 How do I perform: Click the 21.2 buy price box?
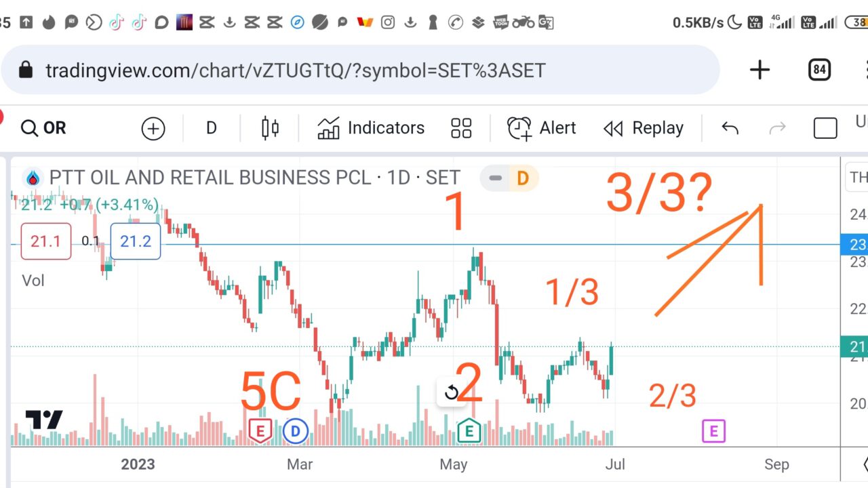pyautogui.click(x=136, y=241)
